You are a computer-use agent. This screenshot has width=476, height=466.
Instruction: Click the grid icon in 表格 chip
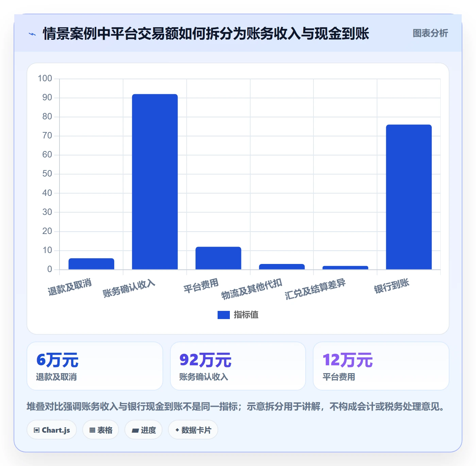point(92,430)
